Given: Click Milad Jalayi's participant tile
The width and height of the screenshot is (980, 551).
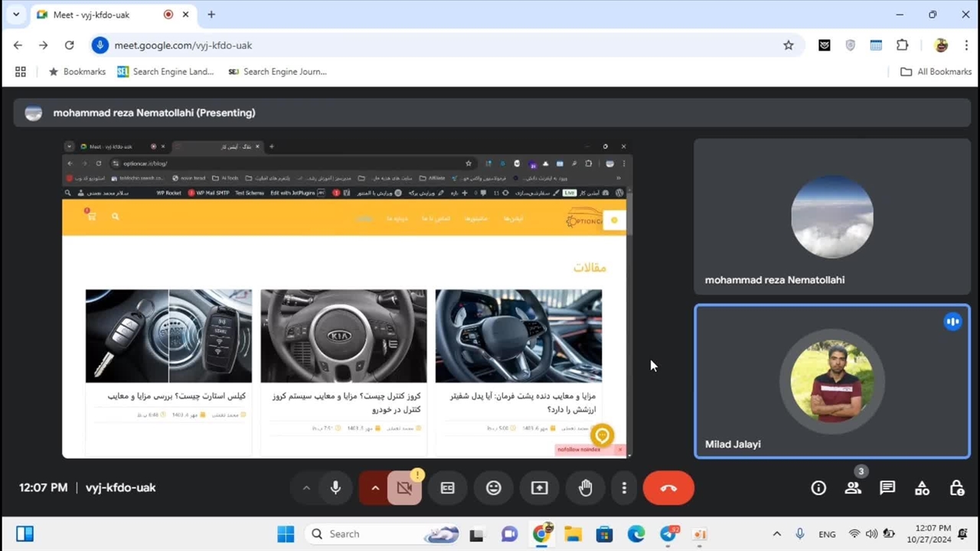Looking at the screenshot, I should (x=831, y=381).
